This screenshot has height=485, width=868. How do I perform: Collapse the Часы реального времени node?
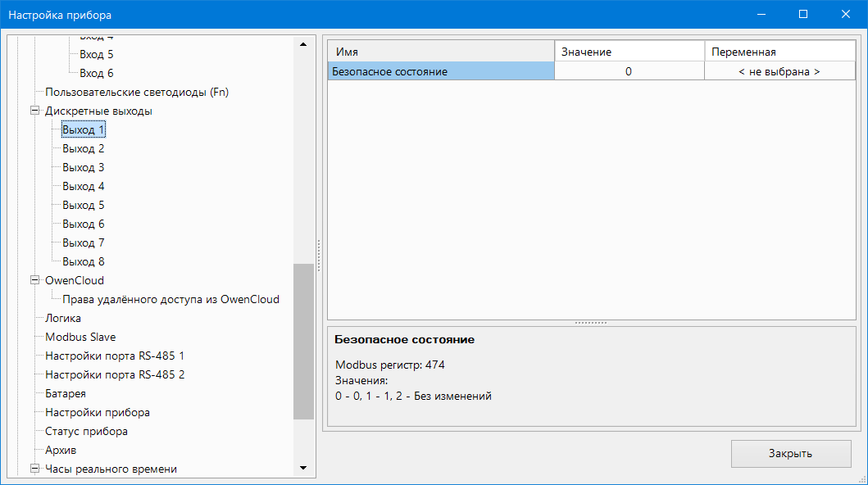pyautogui.click(x=34, y=469)
